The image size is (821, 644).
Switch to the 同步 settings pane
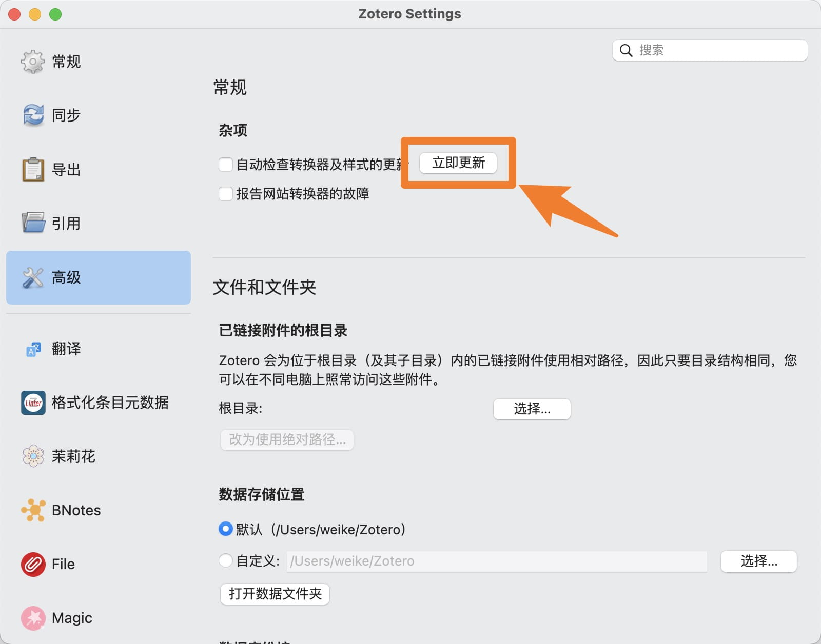(98, 115)
